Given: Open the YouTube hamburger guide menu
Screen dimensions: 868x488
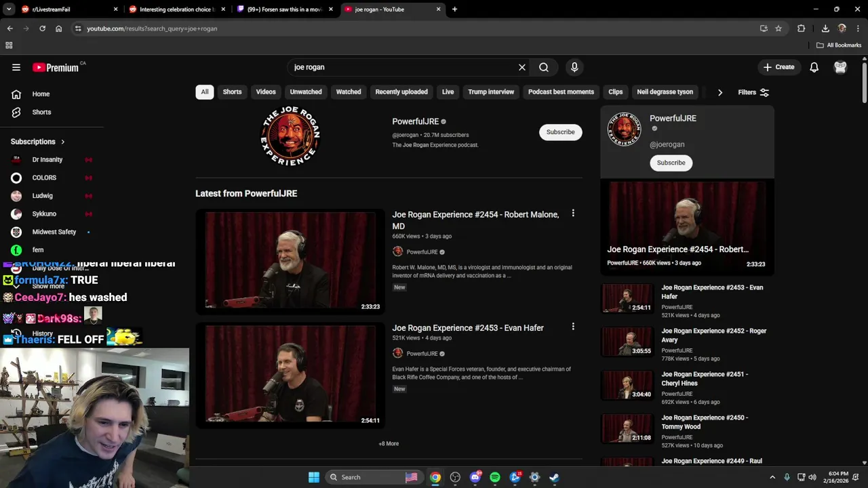Looking at the screenshot, I should coord(16,67).
